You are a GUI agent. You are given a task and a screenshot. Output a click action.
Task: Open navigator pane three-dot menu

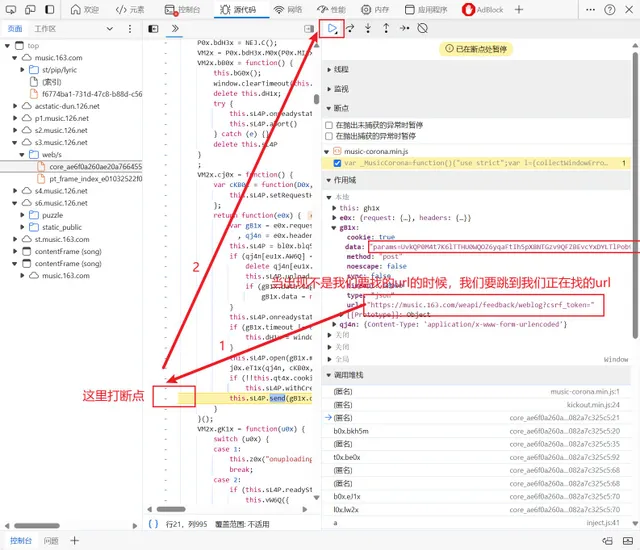coord(130,29)
